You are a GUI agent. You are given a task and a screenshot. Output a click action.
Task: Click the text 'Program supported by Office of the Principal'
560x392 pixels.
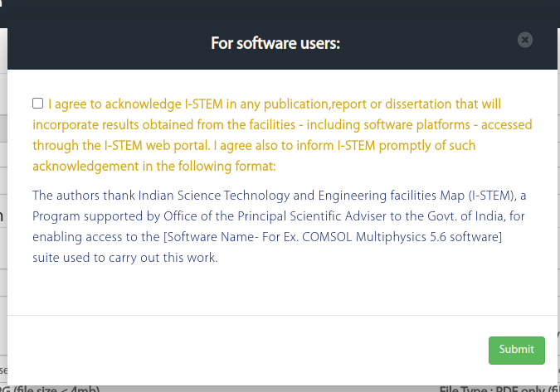[159, 216]
